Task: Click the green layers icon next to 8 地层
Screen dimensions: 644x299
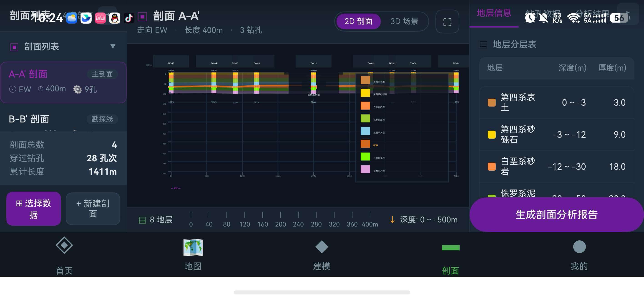Action: tap(142, 220)
